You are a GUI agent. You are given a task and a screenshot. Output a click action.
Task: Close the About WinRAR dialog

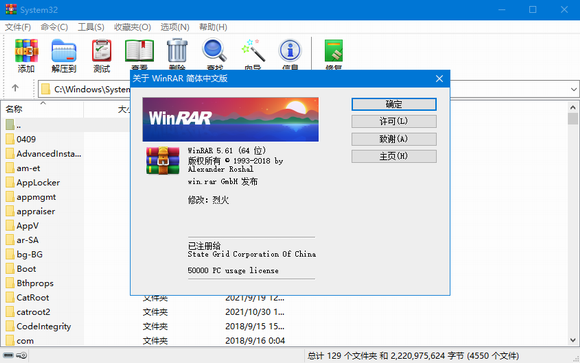tap(439, 78)
